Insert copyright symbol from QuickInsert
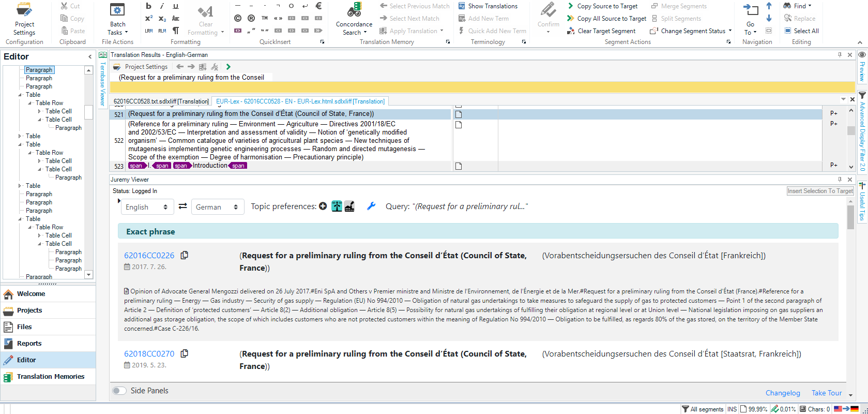Image resolution: width=868 pixels, height=414 pixels. tap(238, 18)
